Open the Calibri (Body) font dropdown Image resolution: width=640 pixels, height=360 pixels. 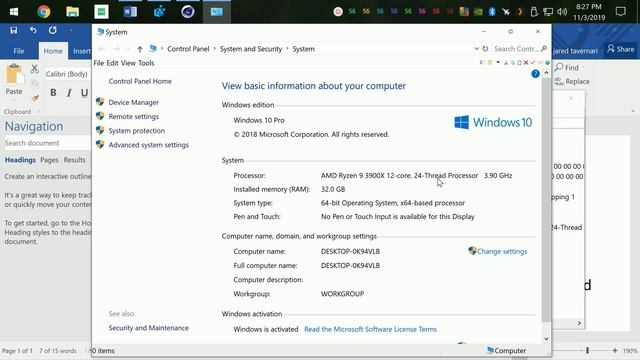pos(67,74)
